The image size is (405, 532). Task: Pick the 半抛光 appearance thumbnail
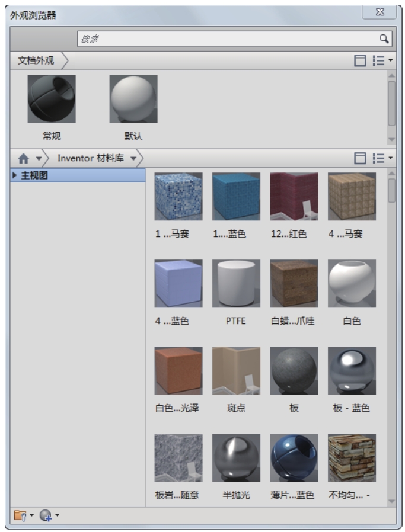[236, 457]
